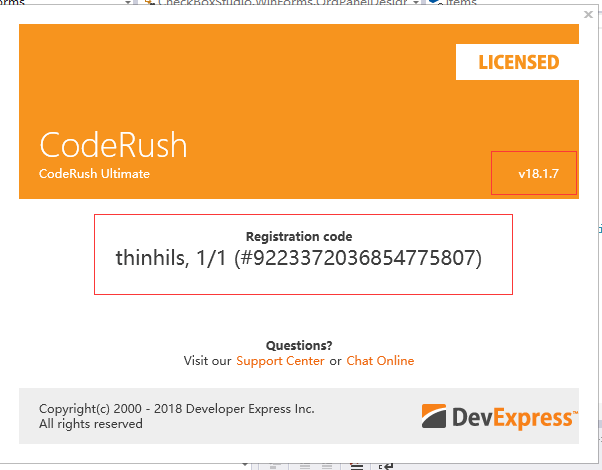
Task: Click the registration code thinhils value
Action: tap(299, 258)
